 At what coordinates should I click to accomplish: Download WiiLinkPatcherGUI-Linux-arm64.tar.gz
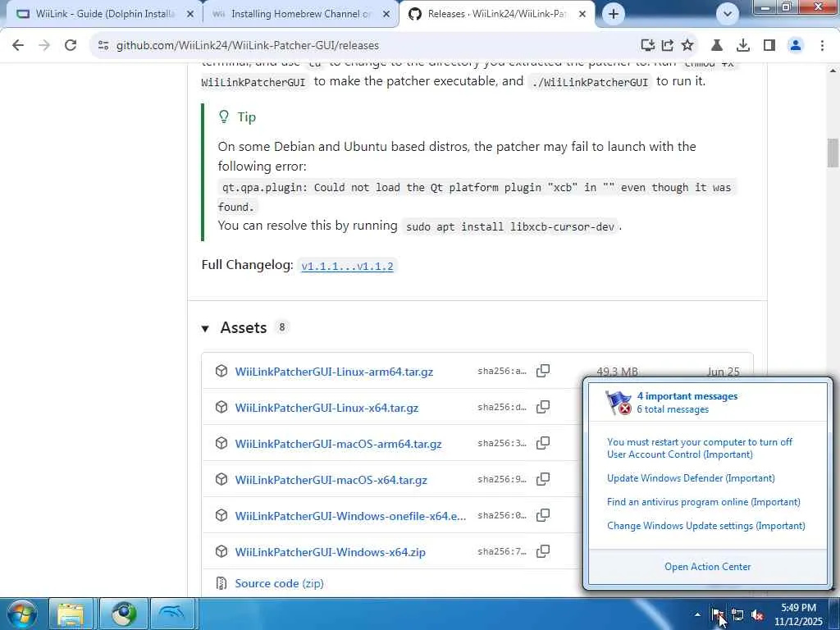334,372
